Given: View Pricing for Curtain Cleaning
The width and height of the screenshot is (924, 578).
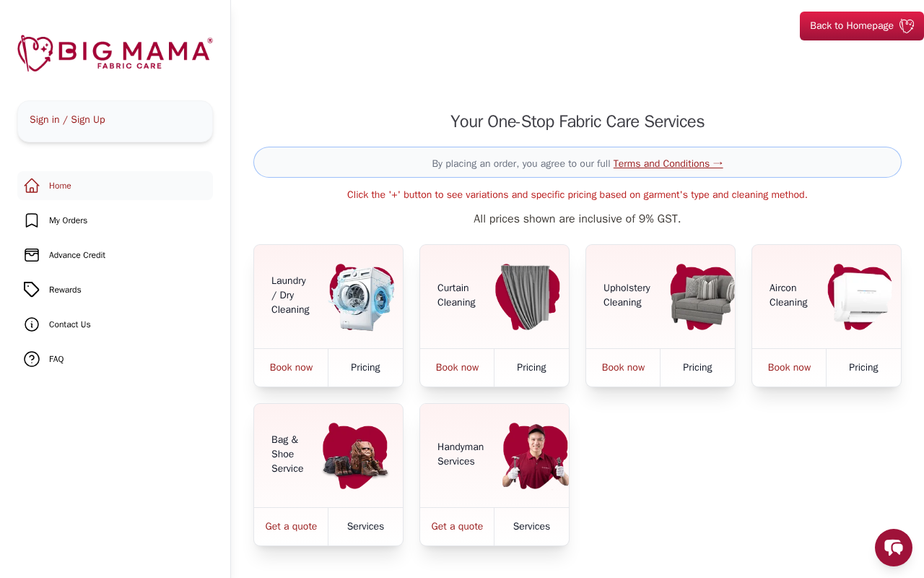Looking at the screenshot, I should [x=531, y=367].
